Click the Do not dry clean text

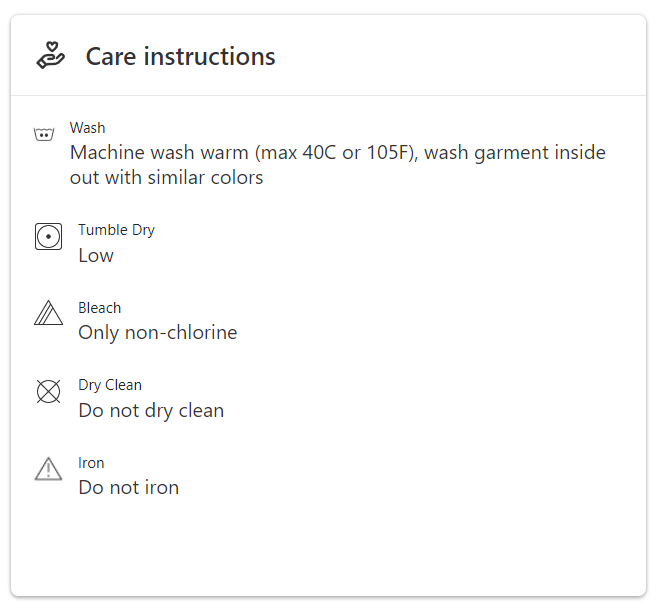[x=151, y=410]
